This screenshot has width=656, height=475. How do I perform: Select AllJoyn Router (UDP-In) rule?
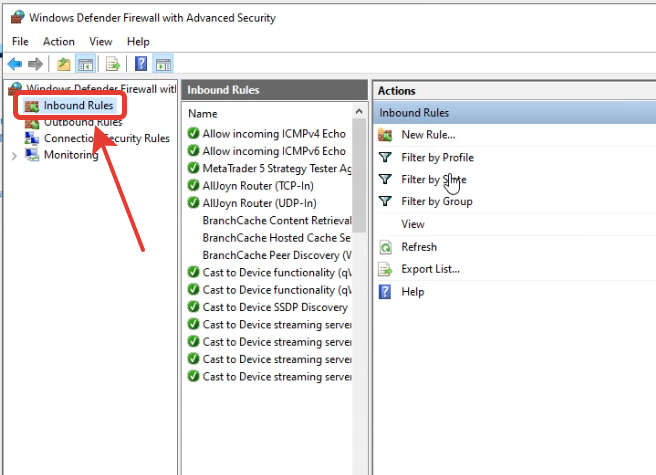[259, 203]
